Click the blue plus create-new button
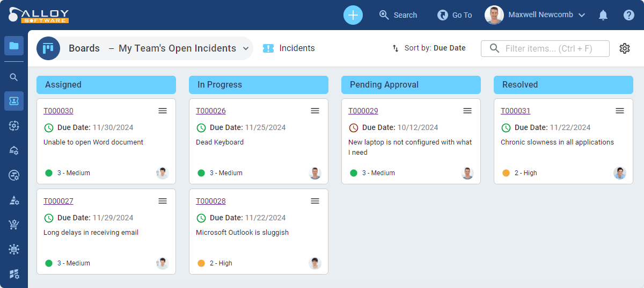The height and width of the screenshot is (288, 644). pos(353,15)
